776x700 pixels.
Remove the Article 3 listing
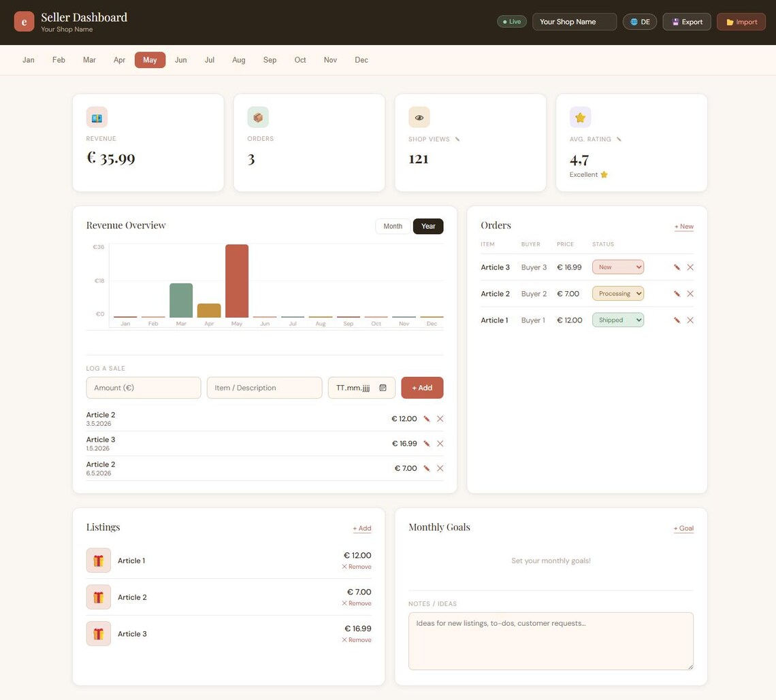tap(356, 640)
